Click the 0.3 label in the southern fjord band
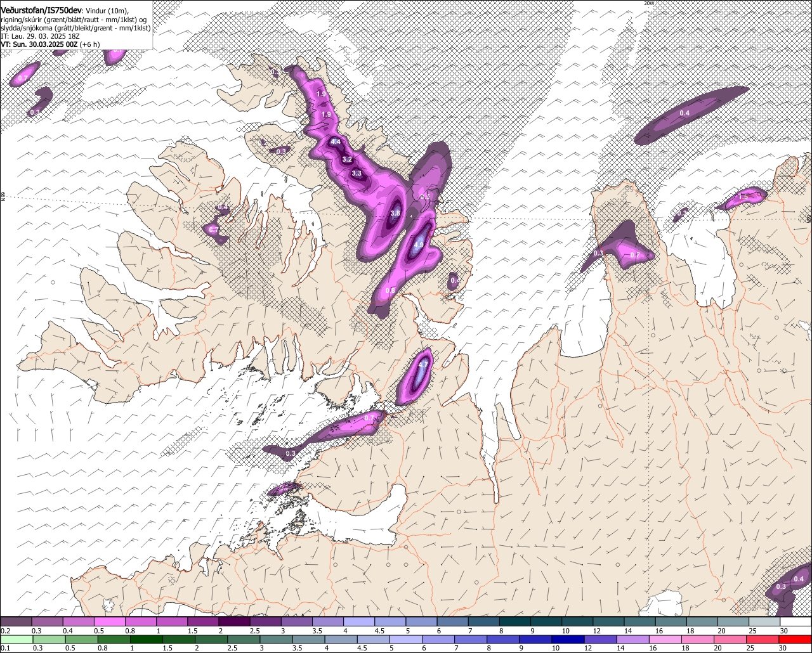The image size is (812, 653). tap(291, 453)
